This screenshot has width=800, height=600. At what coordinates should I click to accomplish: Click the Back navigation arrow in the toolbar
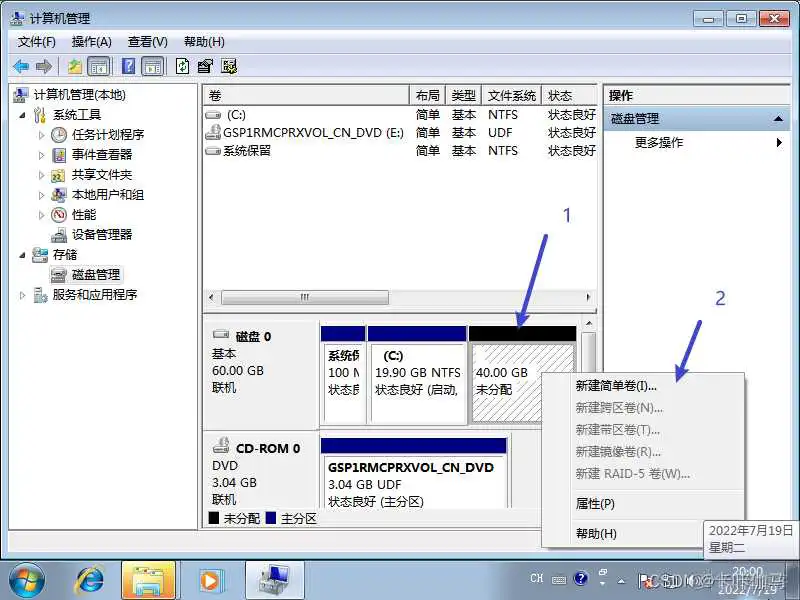click(22, 66)
